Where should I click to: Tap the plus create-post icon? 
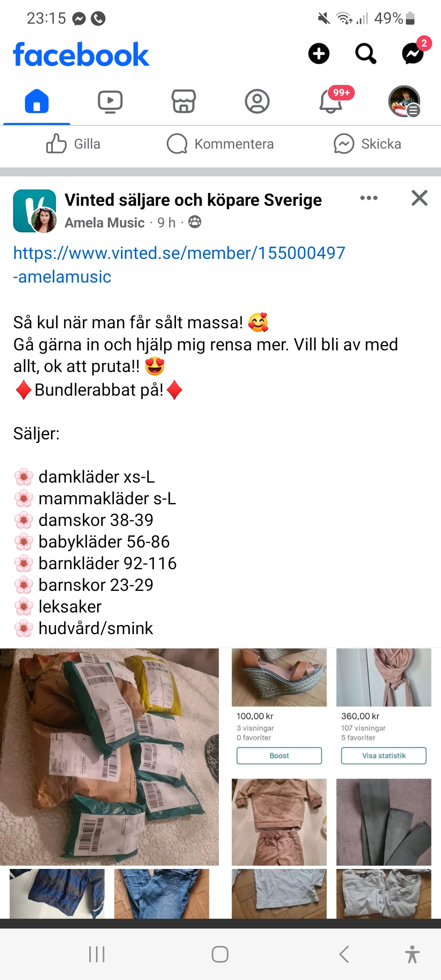pos(319,53)
